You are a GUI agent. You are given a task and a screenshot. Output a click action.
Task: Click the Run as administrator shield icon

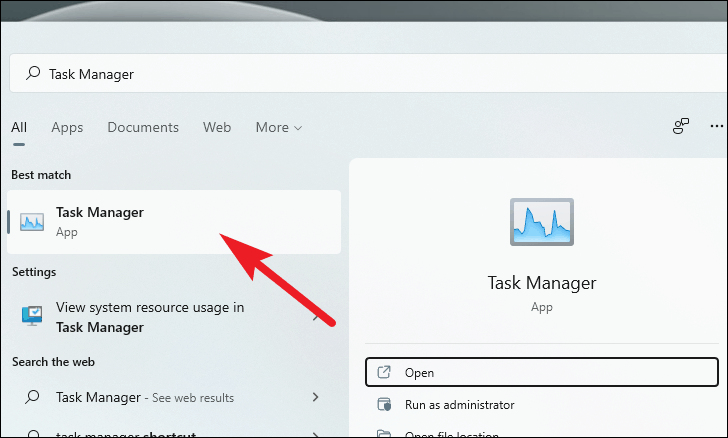coord(384,405)
